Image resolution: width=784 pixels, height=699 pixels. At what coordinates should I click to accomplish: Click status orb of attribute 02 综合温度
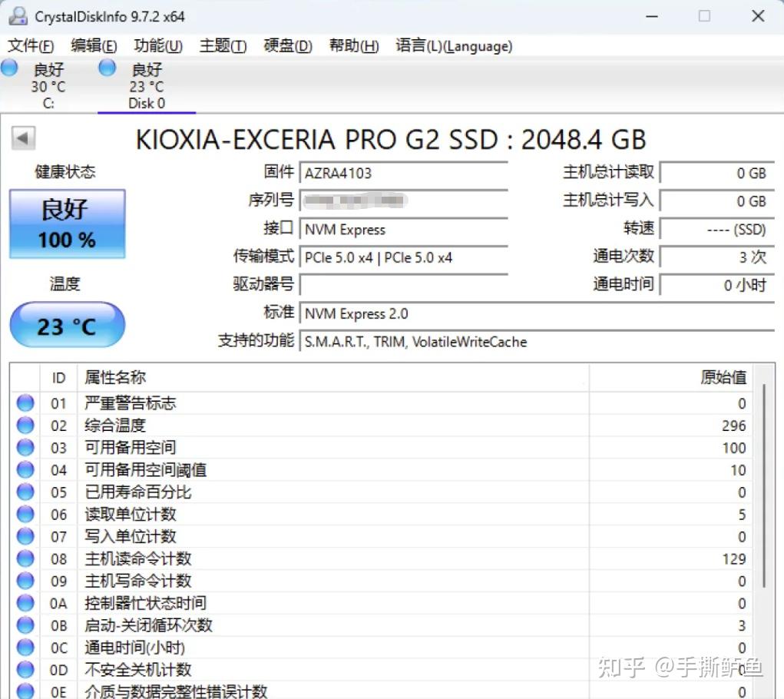(x=25, y=425)
